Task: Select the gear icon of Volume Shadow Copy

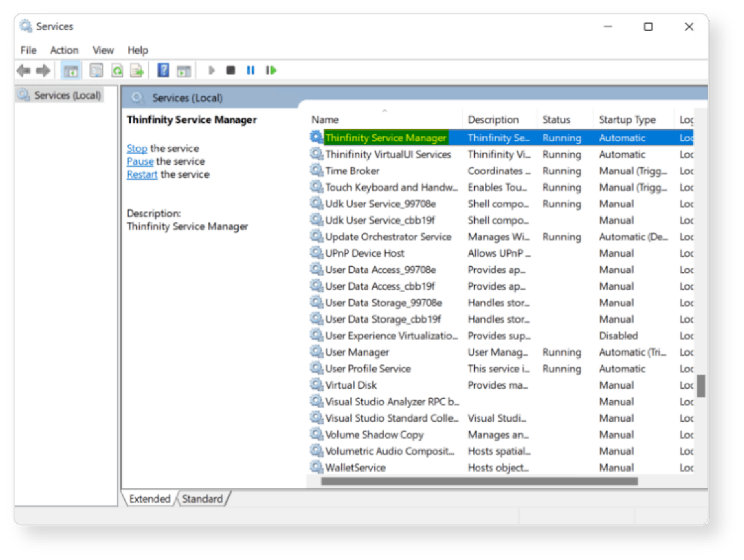Action: coord(316,434)
